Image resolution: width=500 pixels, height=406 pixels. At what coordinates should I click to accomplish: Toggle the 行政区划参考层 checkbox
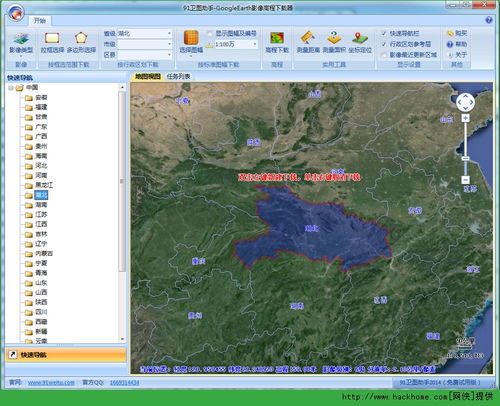[x=384, y=44]
